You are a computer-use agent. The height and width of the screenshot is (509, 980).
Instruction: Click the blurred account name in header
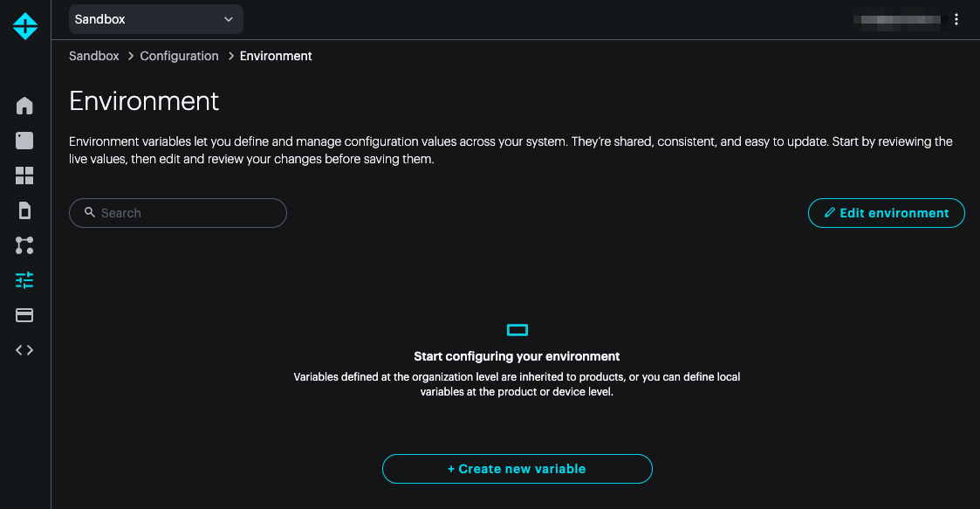(x=900, y=19)
